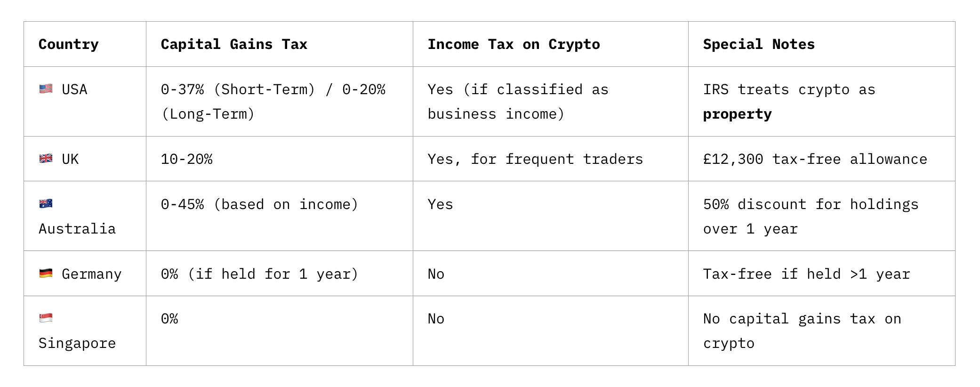Click the UK flag icon
Screen dimensions: 980x387
[x=46, y=159]
